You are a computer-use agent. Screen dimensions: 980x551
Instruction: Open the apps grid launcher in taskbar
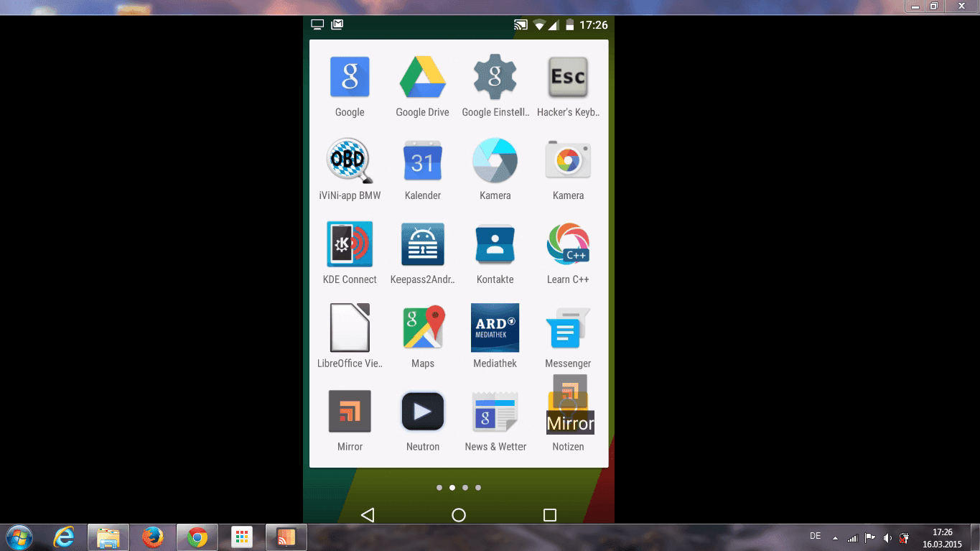(242, 537)
